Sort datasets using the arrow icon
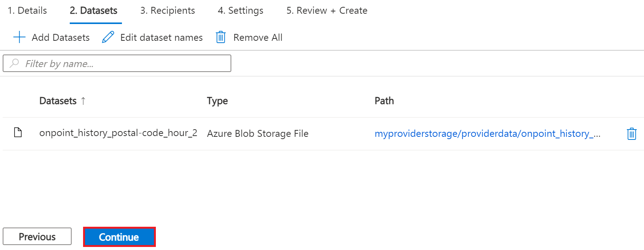Image resolution: width=644 pixels, height=250 pixels. click(x=83, y=101)
